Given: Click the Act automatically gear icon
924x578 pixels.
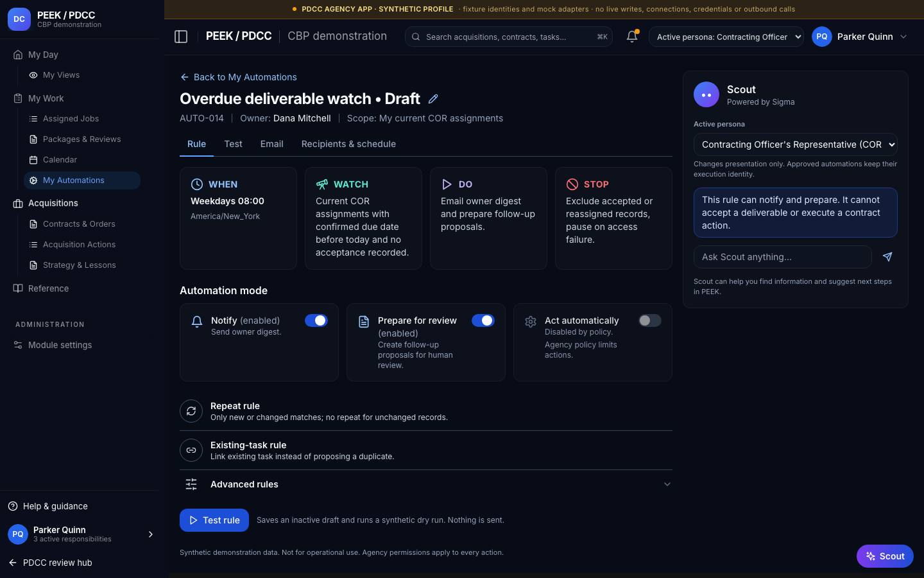Looking at the screenshot, I should point(531,322).
